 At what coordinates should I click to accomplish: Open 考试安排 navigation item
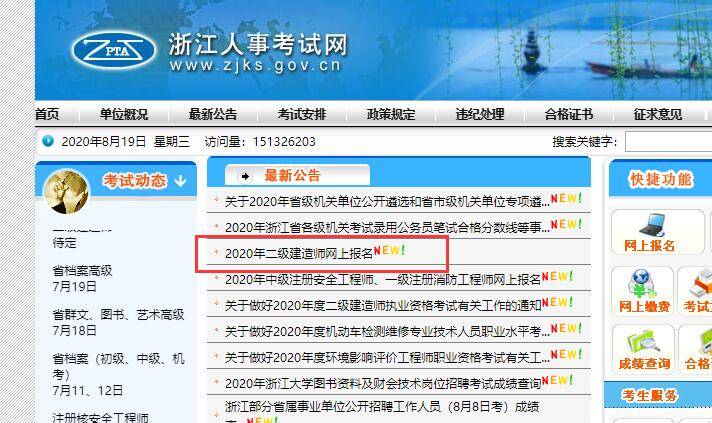coord(302,114)
